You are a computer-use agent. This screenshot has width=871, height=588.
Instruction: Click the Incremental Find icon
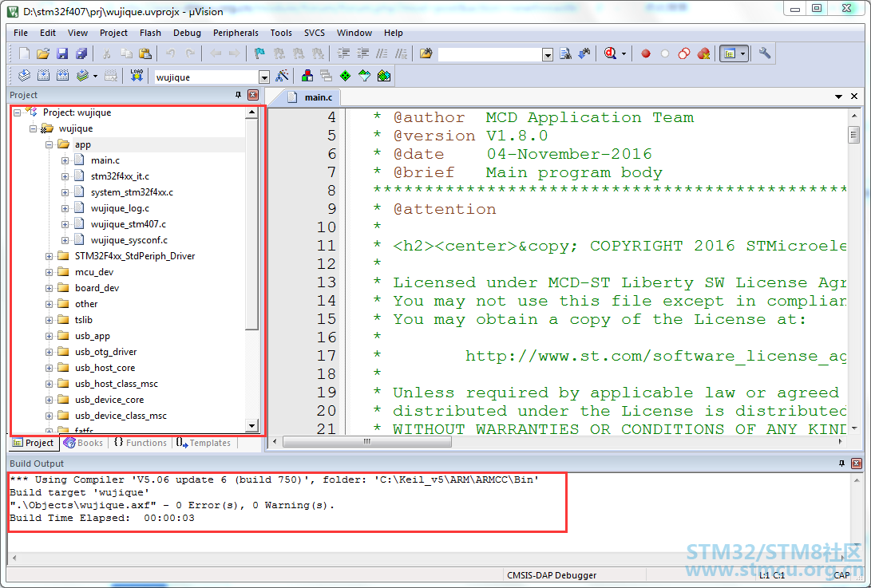[584, 54]
